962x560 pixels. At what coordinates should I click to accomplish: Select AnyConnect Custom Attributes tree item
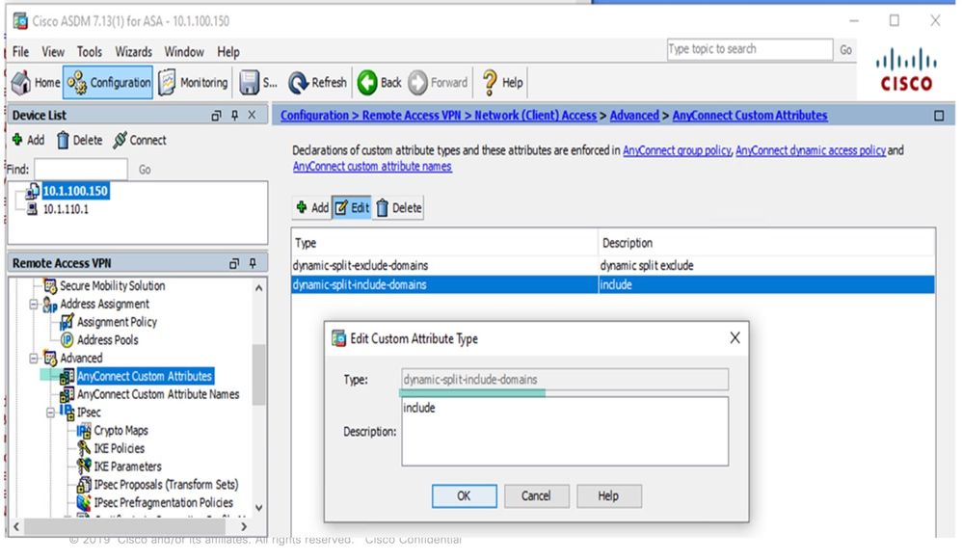(x=145, y=376)
